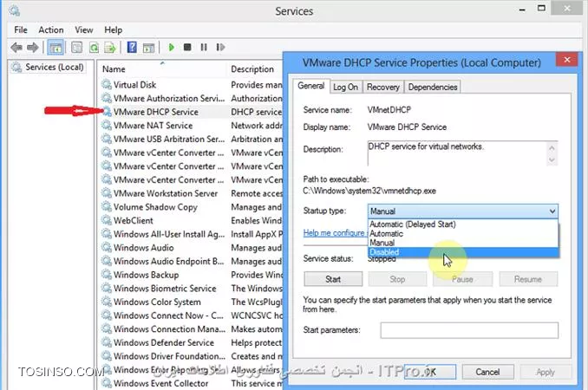Open the Help toolbar icon
Screen dimensions: 588x390
tap(132, 47)
